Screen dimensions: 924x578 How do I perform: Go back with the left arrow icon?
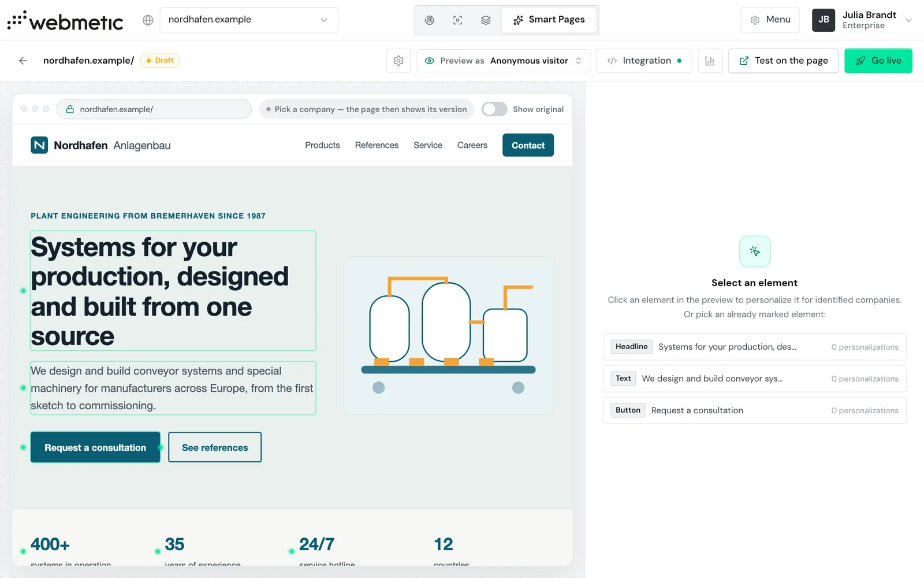pos(23,61)
